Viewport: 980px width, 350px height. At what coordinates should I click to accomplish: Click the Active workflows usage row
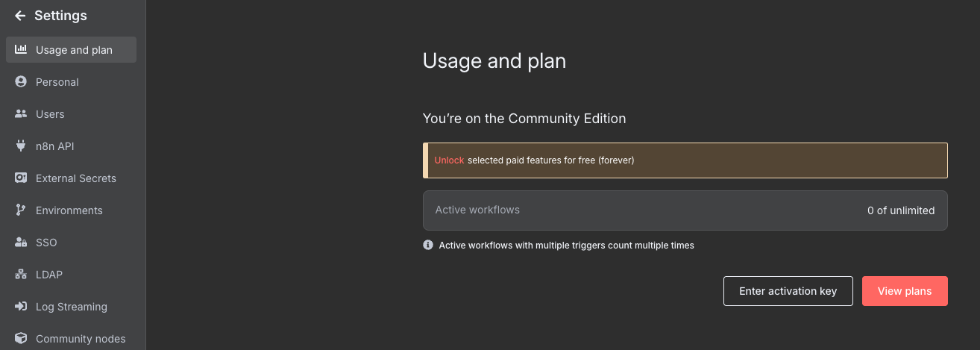point(685,210)
